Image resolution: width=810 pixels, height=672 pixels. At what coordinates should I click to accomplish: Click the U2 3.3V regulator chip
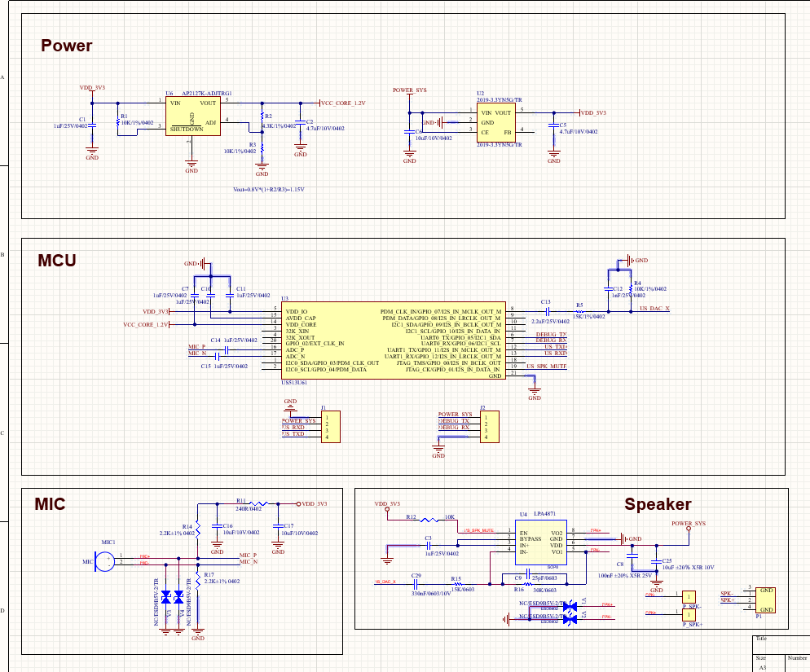pyautogui.click(x=495, y=122)
